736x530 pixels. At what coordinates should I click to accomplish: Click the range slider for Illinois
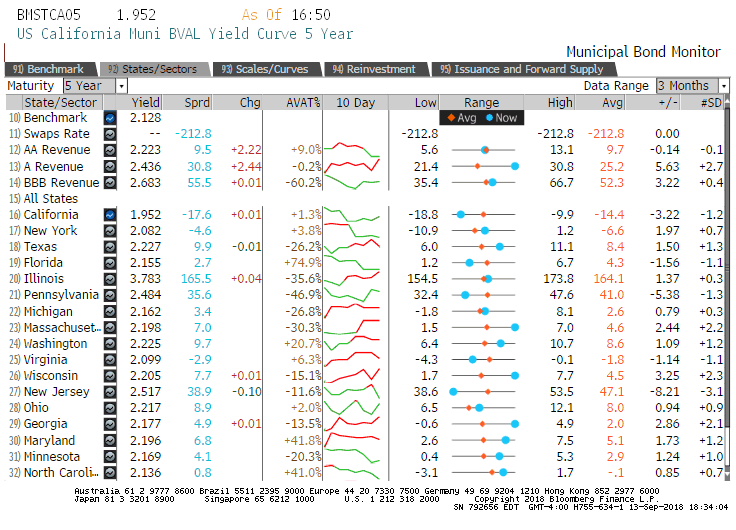coord(482,279)
